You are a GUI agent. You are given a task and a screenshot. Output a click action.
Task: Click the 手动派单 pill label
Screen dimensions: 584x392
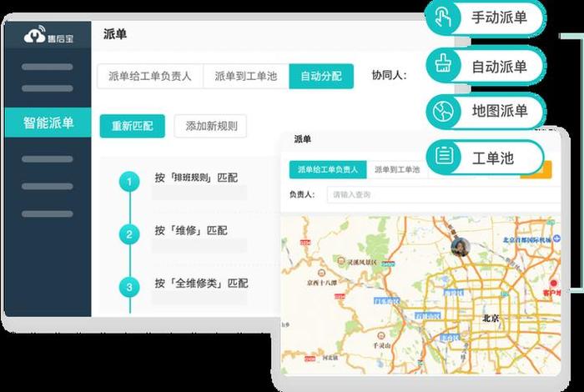coord(499,18)
